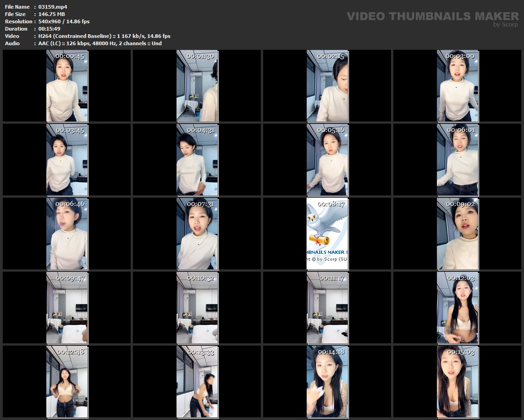Click the Duration value 00:15:49
The width and height of the screenshot is (524, 420).
click(49, 29)
